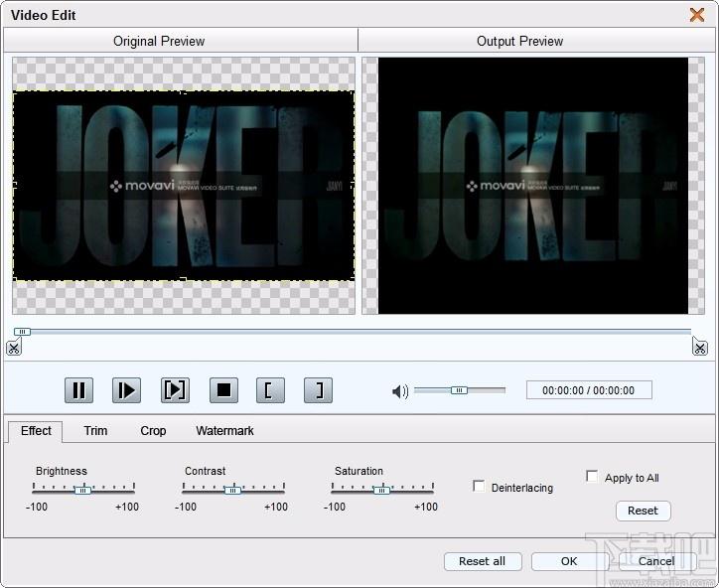Click the right scissors trim marker
The image size is (719, 588).
(x=700, y=348)
